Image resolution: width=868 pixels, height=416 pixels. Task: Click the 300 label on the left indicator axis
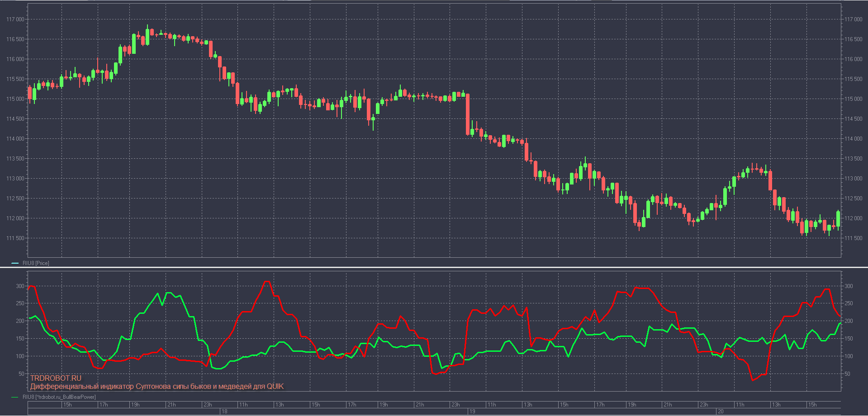[x=20, y=286]
